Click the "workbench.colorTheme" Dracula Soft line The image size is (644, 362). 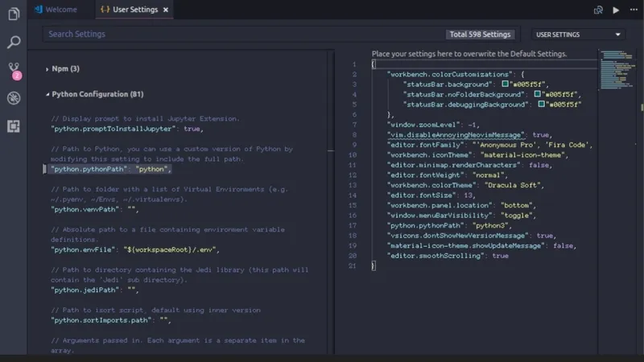point(465,185)
